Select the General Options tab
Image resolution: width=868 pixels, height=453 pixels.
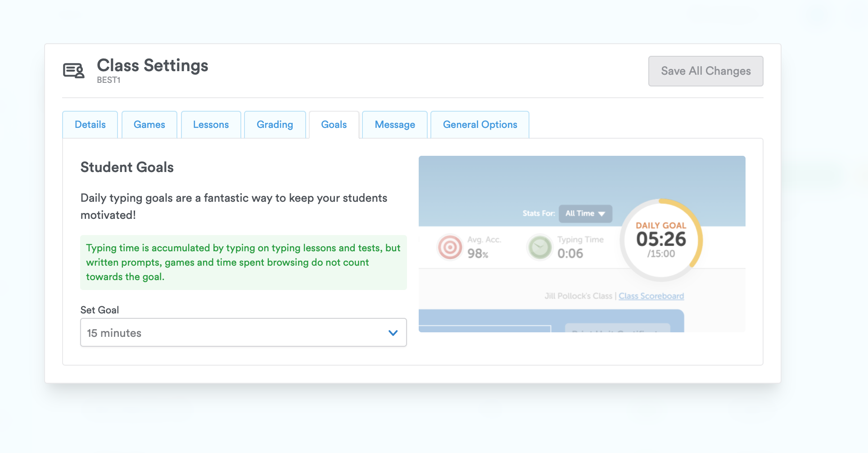coord(479,124)
